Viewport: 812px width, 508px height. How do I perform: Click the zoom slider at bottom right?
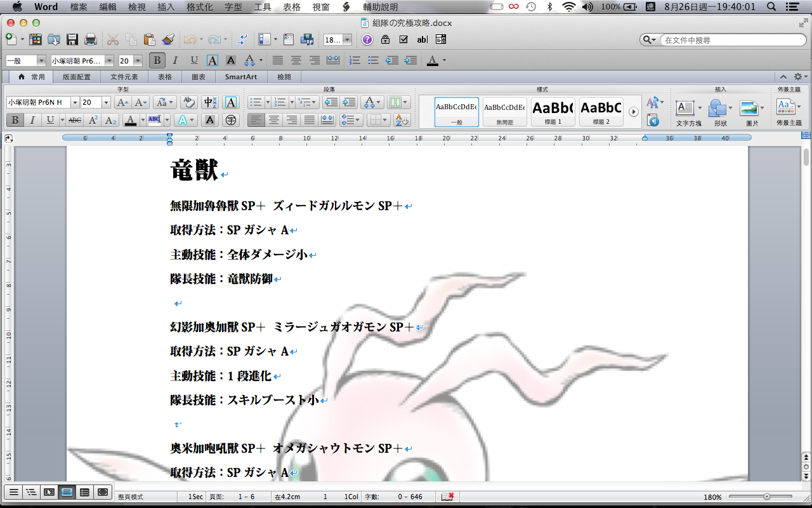pyautogui.click(x=766, y=497)
